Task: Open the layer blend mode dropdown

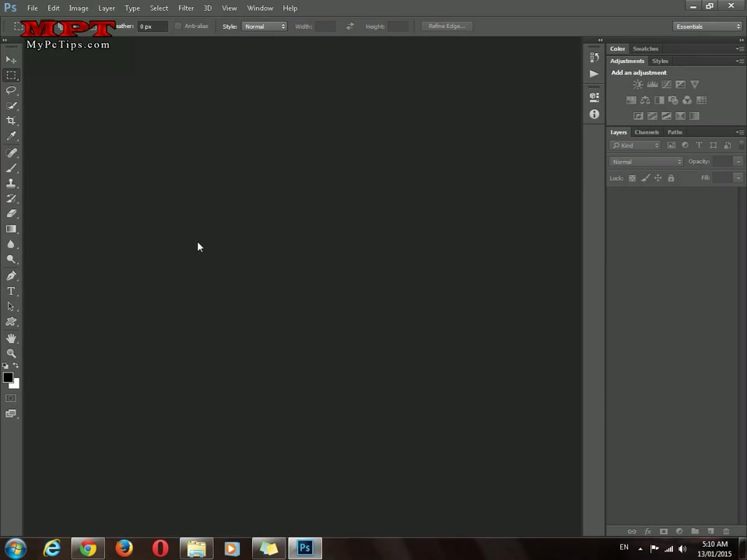Action: point(646,162)
